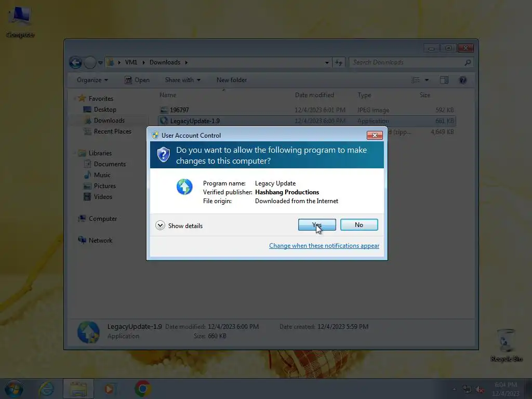Select Desktop under Favorites
Image resolution: width=532 pixels, height=399 pixels.
(x=105, y=110)
